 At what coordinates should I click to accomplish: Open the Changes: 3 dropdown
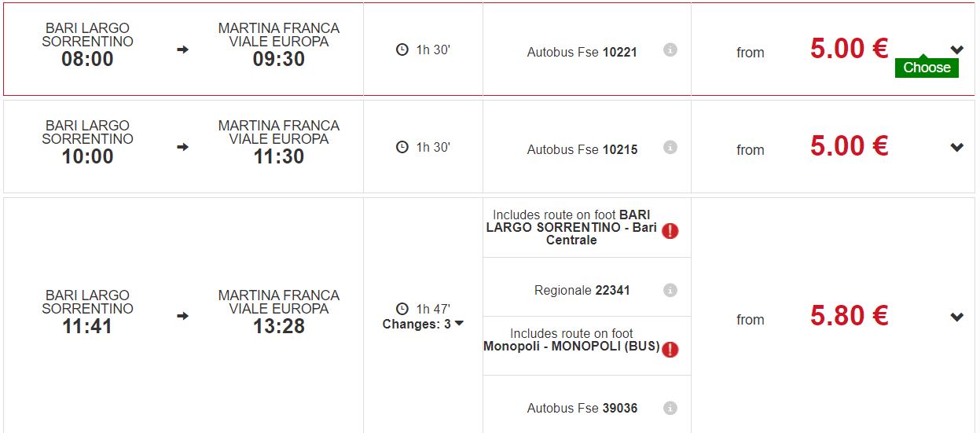(423, 324)
